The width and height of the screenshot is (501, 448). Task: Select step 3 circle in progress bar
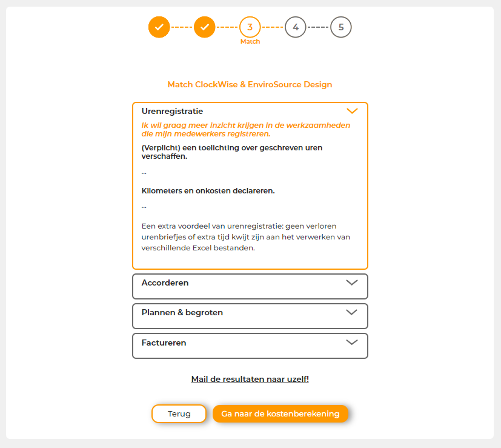click(250, 27)
